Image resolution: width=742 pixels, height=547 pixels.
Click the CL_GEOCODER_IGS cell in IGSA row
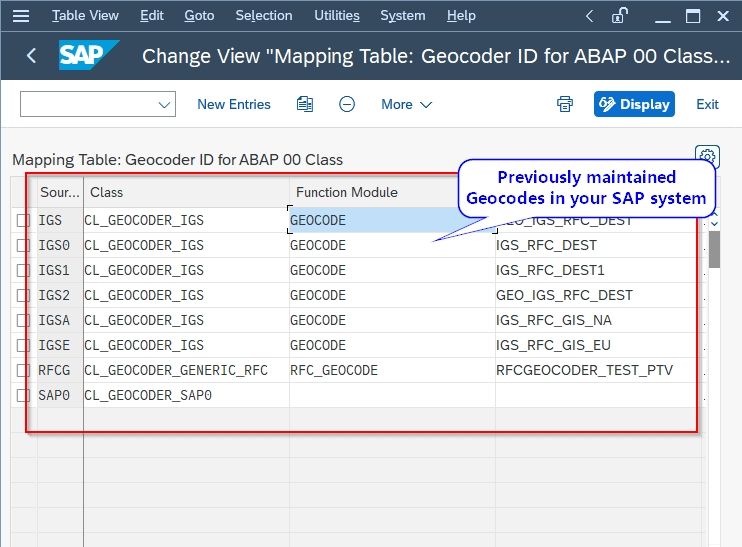coord(186,321)
